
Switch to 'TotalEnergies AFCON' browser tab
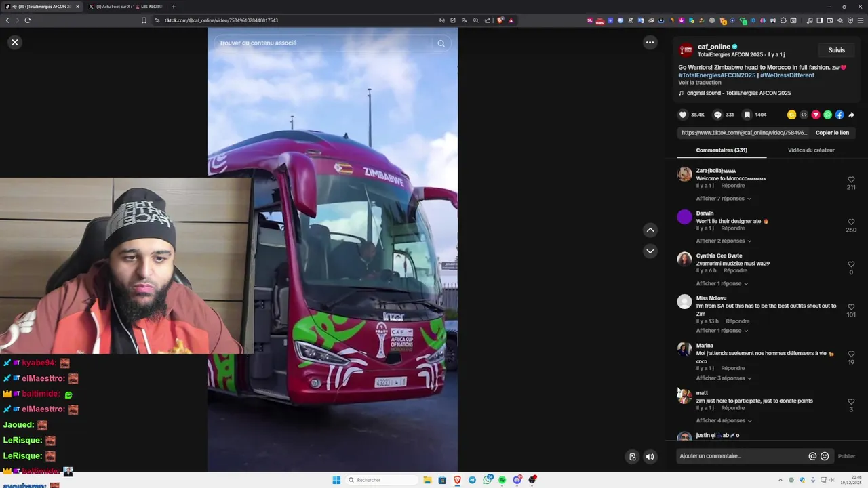[42, 7]
